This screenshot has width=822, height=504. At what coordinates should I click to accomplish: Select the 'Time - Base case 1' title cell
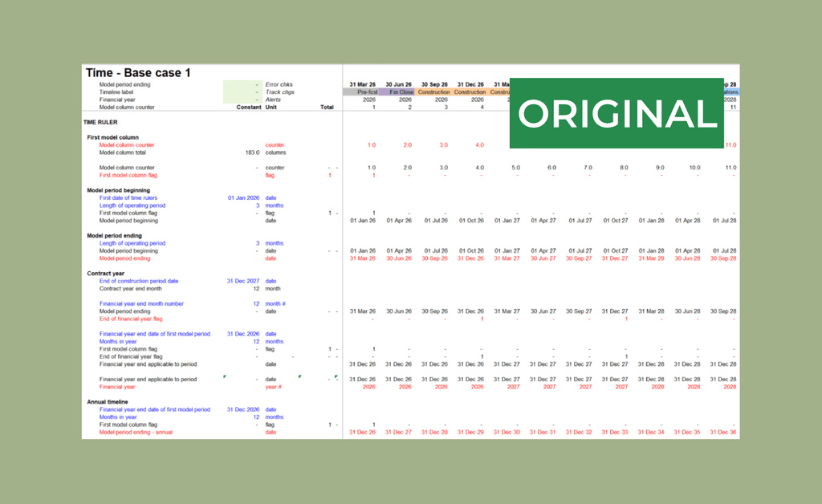(138, 73)
